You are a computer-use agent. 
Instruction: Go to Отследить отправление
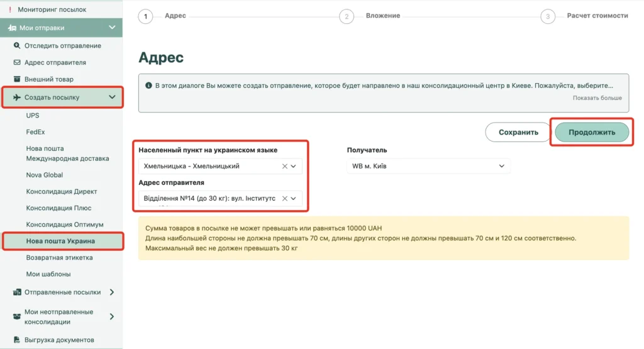pyautogui.click(x=62, y=45)
